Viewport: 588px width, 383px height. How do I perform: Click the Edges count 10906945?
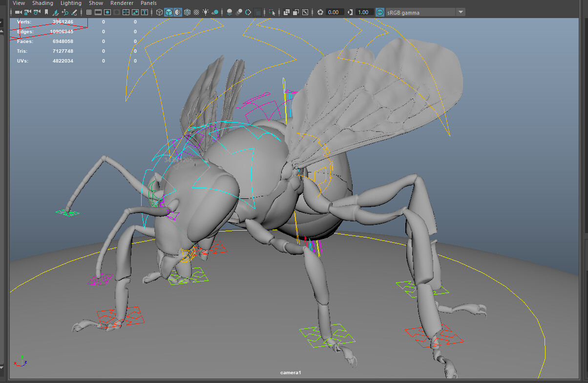tap(62, 32)
